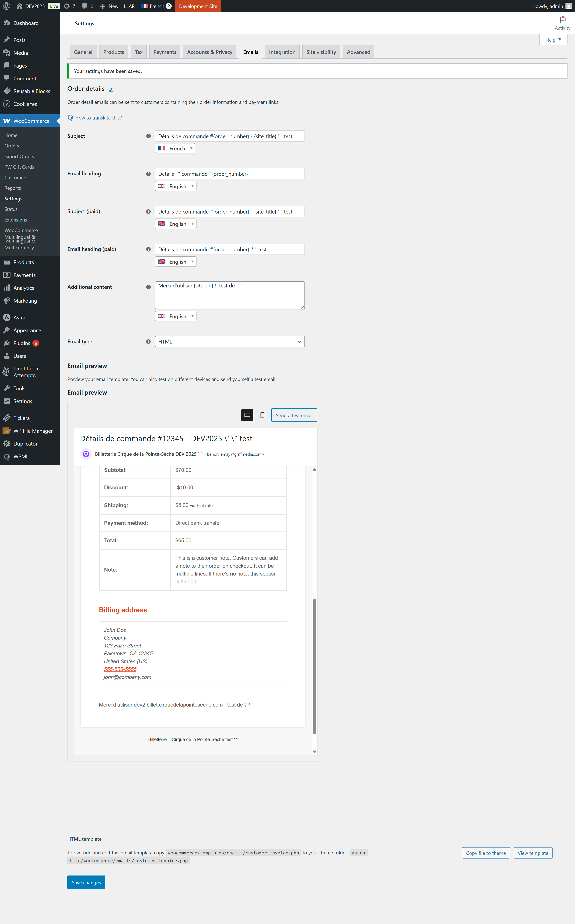Click the plus New icon in admin bar

click(103, 6)
